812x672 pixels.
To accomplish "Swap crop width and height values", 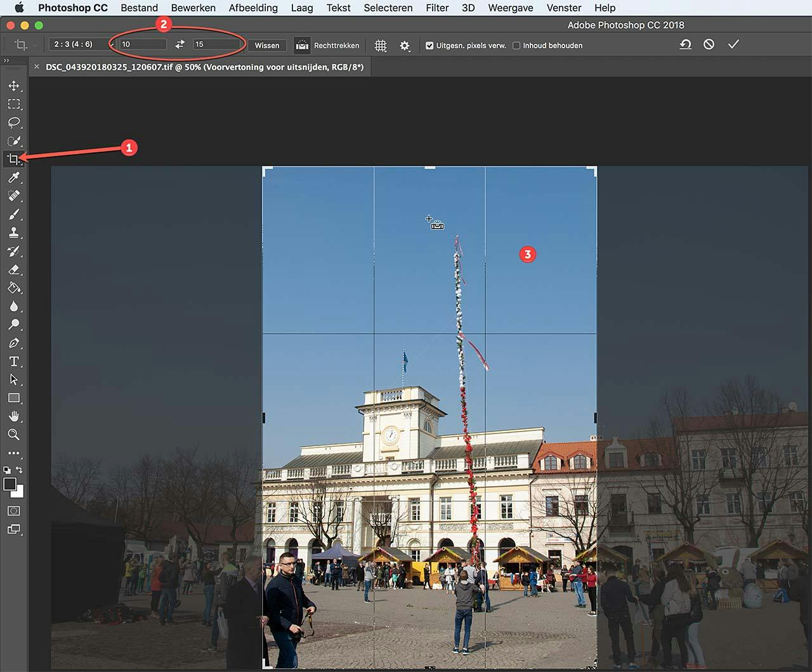I will (180, 44).
